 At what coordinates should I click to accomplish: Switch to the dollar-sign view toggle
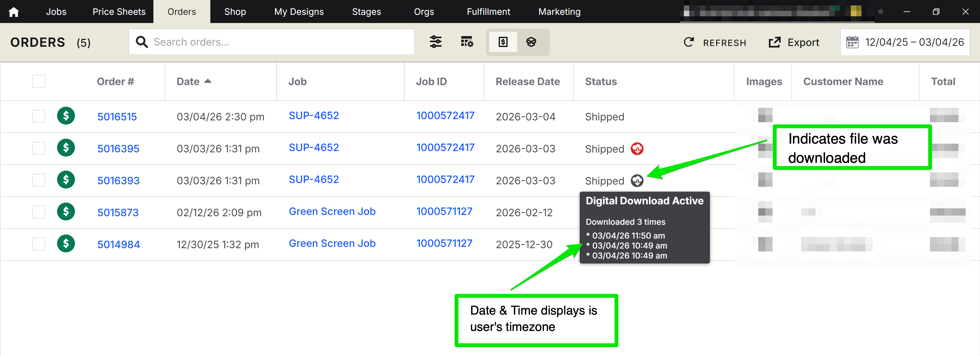pos(503,42)
